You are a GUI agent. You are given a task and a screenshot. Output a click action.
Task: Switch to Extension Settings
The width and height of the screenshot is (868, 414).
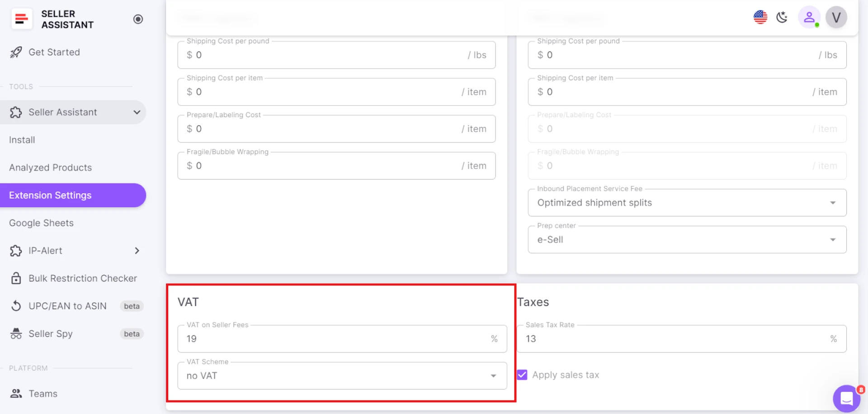click(x=50, y=195)
